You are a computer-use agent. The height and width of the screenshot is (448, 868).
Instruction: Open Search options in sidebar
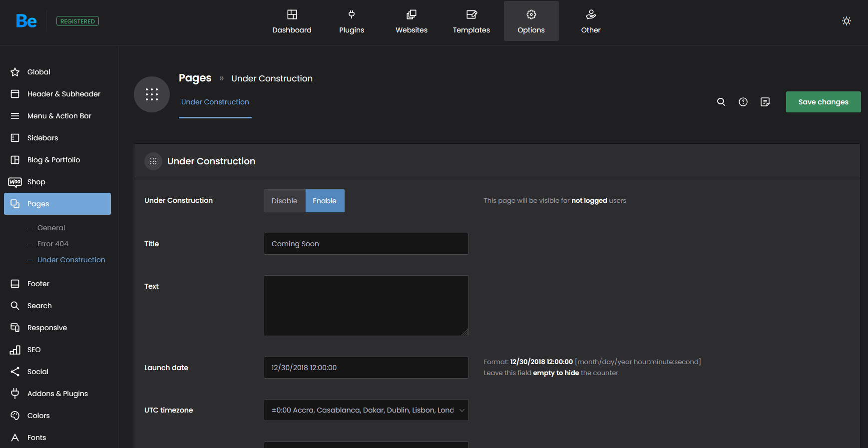point(57,306)
